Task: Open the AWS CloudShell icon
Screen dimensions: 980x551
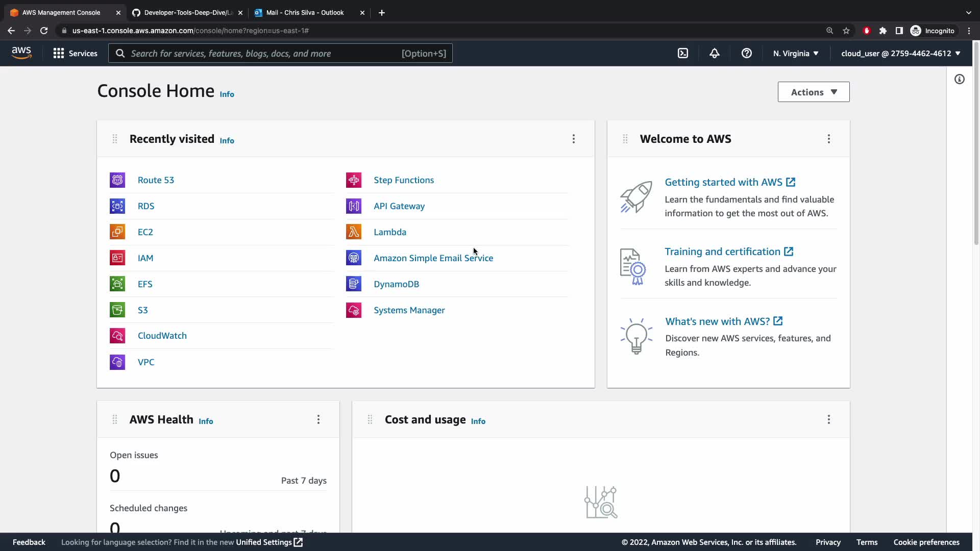Action: [683, 54]
